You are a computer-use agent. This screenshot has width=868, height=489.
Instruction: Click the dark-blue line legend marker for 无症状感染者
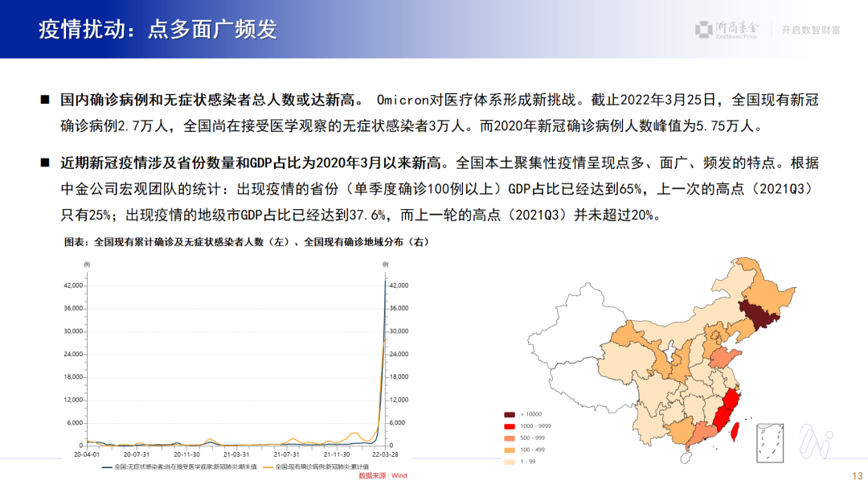[107, 467]
